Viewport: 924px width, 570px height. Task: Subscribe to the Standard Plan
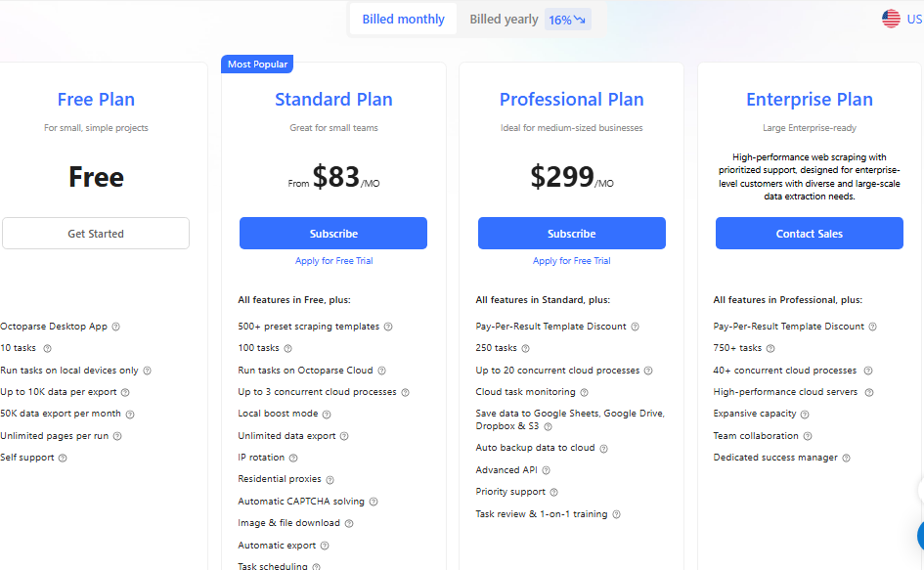333,234
